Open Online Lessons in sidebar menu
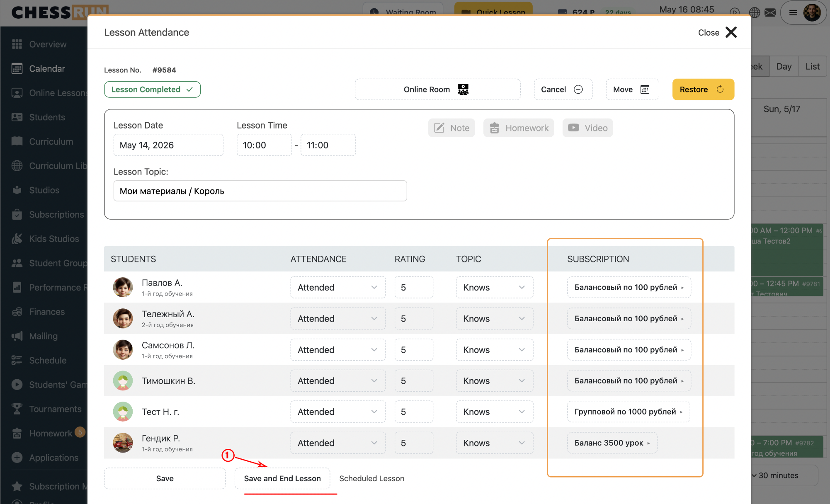The height and width of the screenshot is (504, 830). [49, 93]
